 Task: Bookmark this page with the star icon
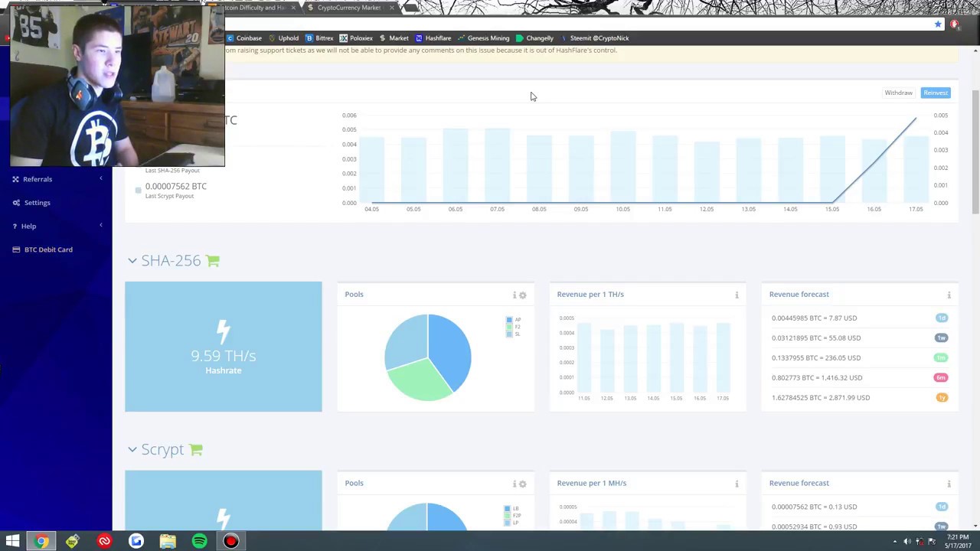coord(938,24)
